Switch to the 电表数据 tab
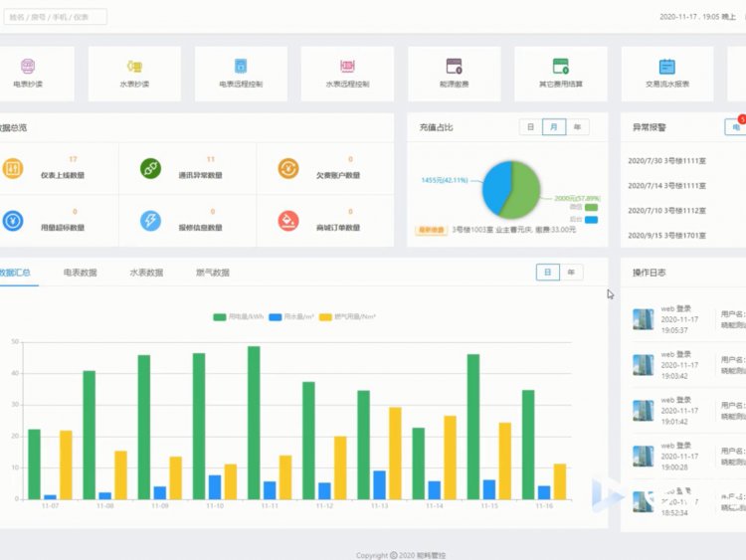Image resolution: width=746 pixels, height=560 pixels. [x=80, y=273]
